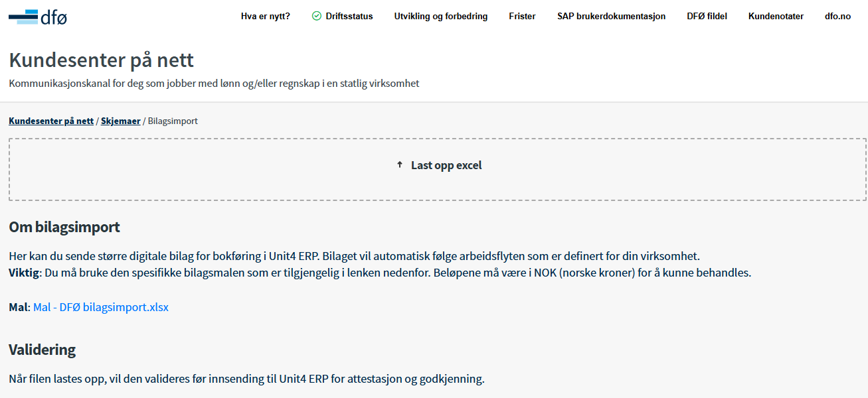Select DFØ fildel in the header
Screen dimensions: 868x398
pyautogui.click(x=707, y=17)
